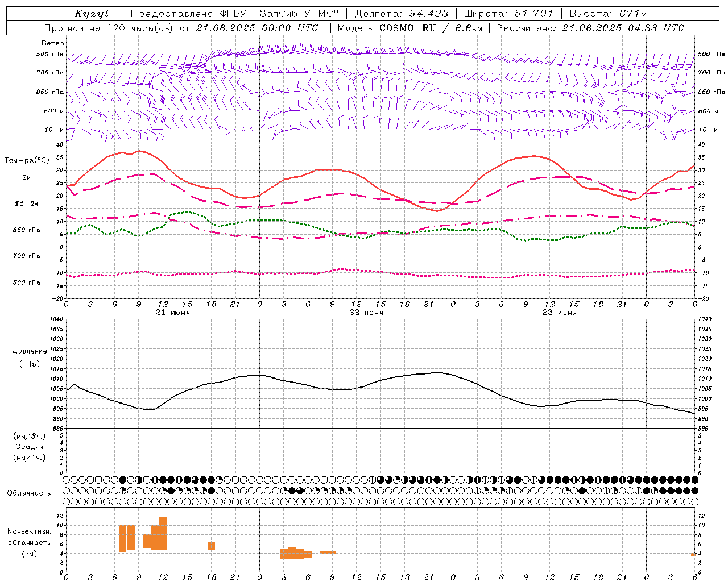Click the thin orange convective bar near 9h 22 июня
The image size is (728, 582).
(x=328, y=552)
